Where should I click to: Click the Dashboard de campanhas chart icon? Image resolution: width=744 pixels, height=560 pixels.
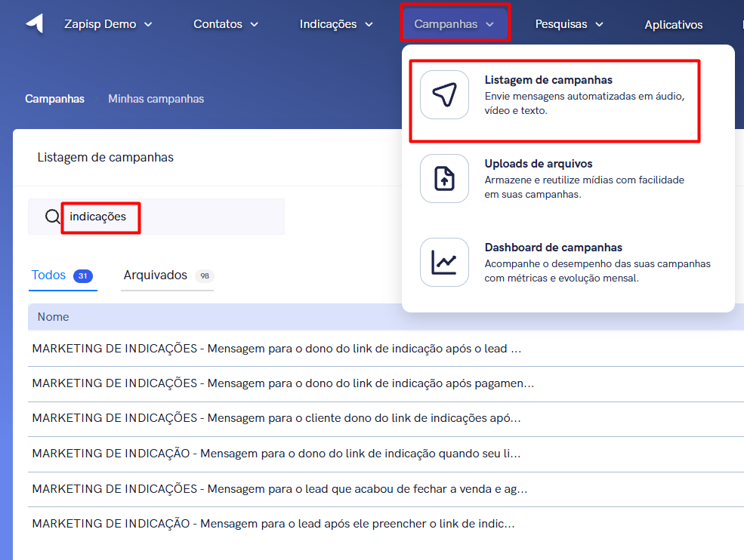click(445, 262)
